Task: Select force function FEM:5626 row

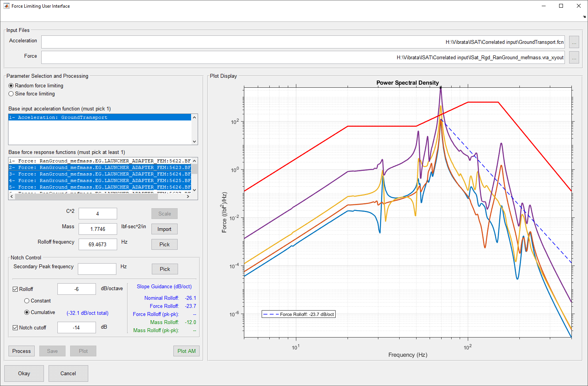Action: tap(100, 187)
